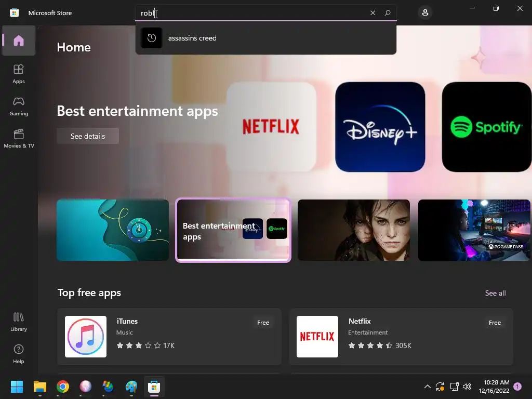This screenshot has height=399, width=532.
Task: Click the iTunes title text
Action: [x=127, y=321]
